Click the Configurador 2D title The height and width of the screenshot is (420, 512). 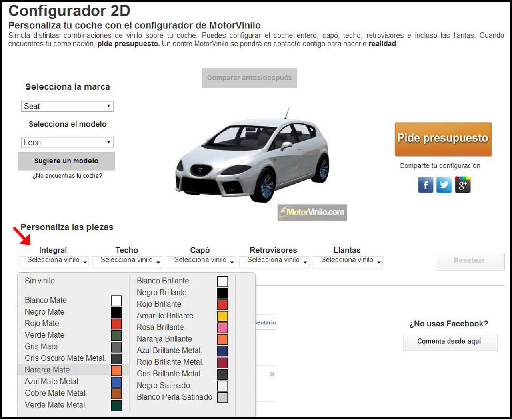click(x=69, y=11)
